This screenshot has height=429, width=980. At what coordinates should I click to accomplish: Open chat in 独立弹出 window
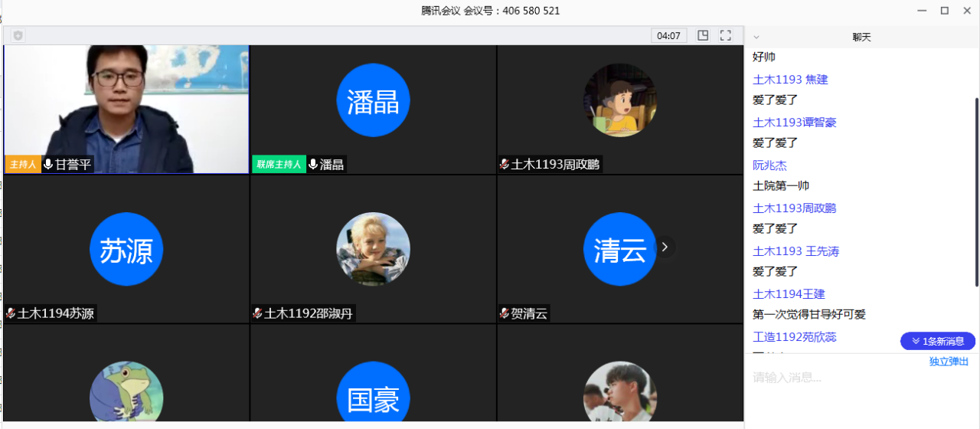pos(949,362)
